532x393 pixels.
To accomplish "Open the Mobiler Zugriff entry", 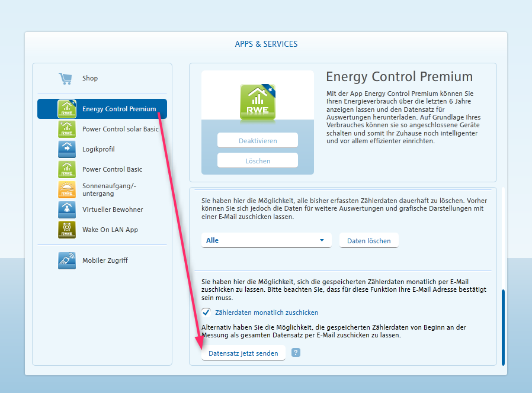I will tap(102, 260).
